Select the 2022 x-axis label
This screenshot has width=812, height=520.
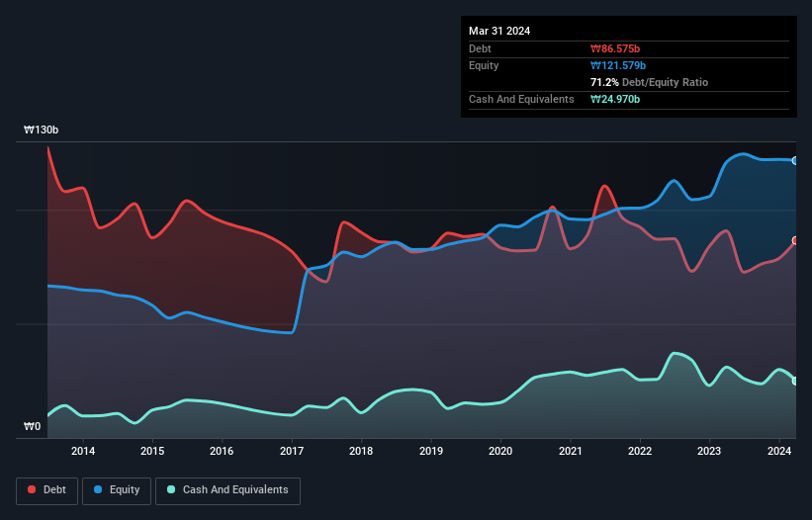click(x=640, y=451)
